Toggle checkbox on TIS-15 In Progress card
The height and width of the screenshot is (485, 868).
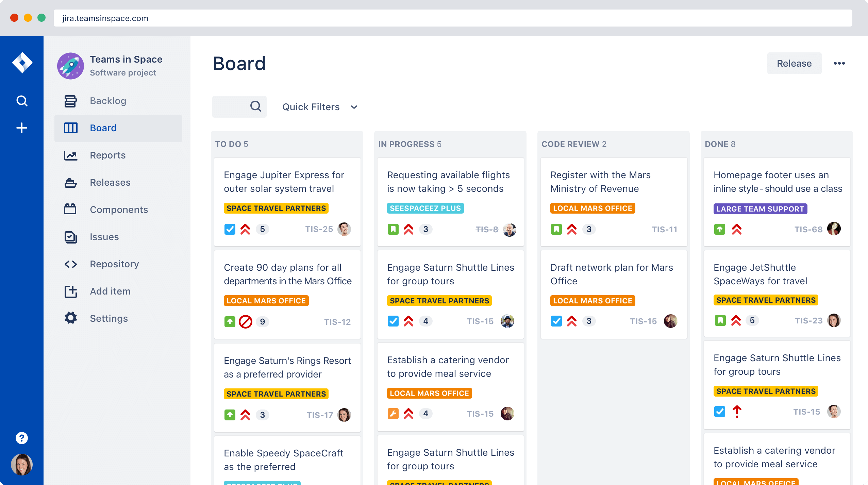point(393,321)
